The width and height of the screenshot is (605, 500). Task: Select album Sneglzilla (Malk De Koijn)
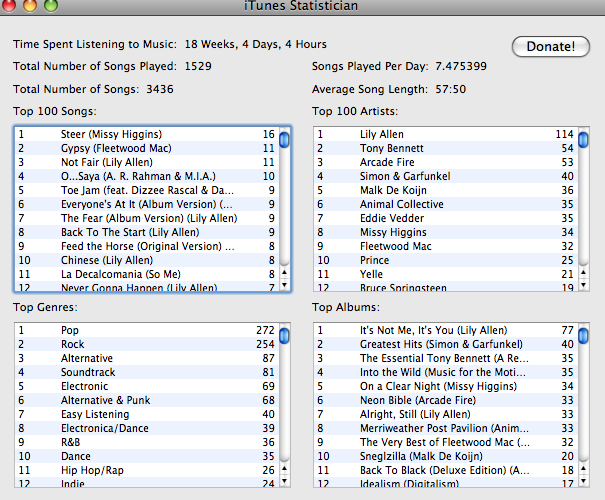click(x=446, y=456)
